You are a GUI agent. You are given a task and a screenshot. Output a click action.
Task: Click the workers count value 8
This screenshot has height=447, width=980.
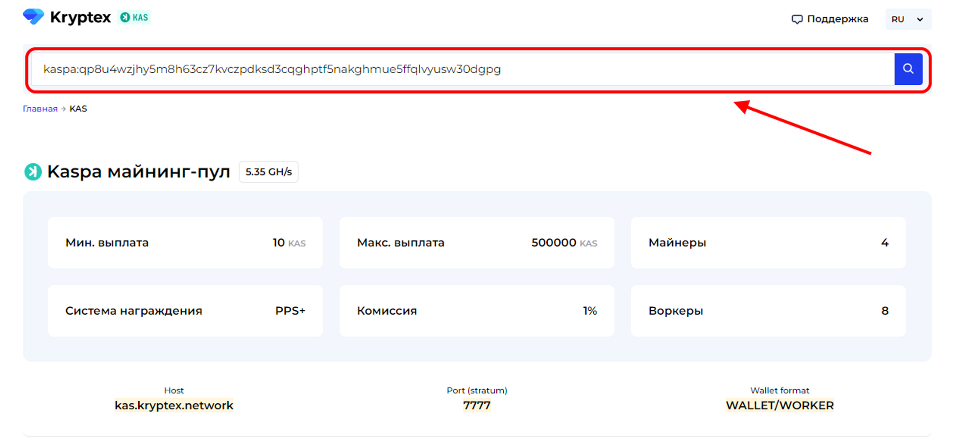click(x=885, y=311)
